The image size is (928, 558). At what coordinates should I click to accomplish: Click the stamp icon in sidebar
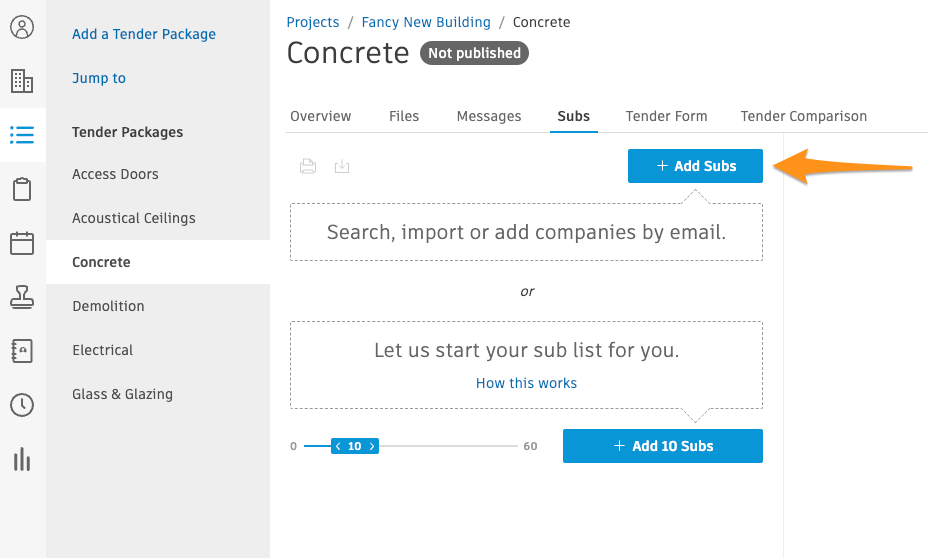pyautogui.click(x=22, y=297)
